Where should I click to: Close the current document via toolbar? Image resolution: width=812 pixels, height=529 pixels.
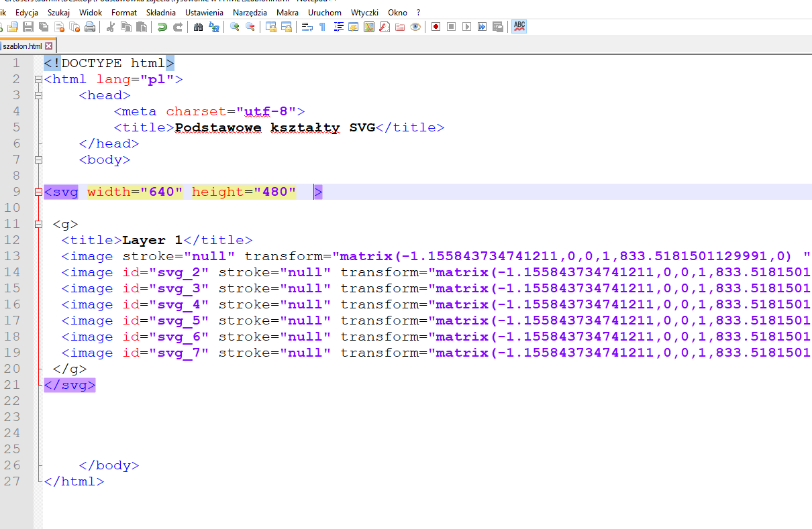(59, 27)
